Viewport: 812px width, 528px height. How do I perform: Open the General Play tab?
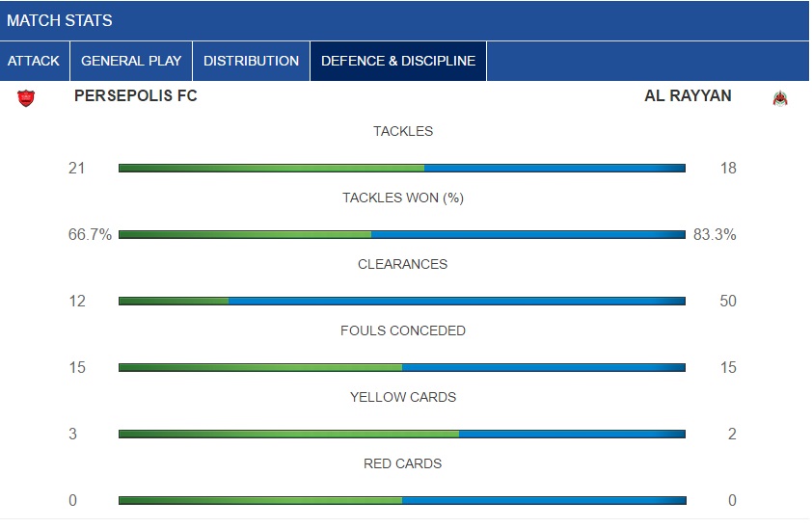coord(131,61)
